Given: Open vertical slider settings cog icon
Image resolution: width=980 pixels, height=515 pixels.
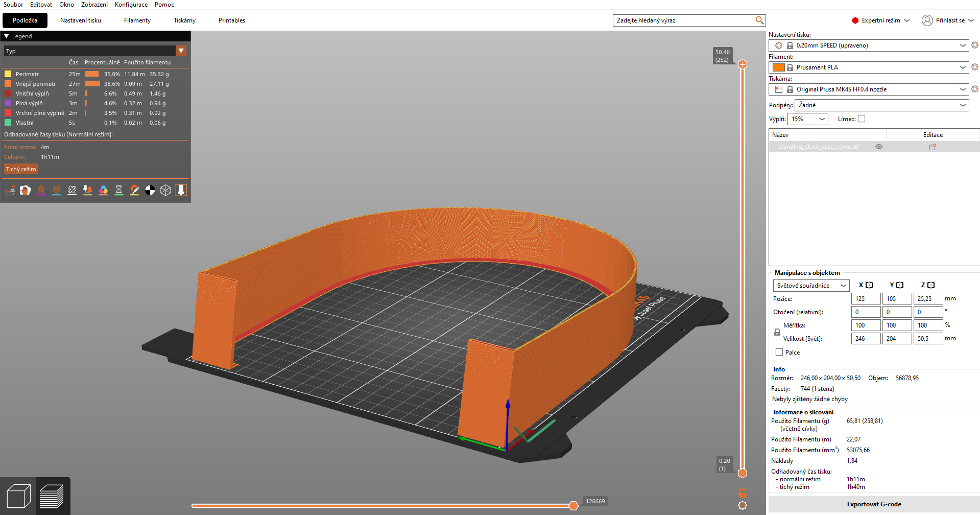Looking at the screenshot, I should [743, 505].
